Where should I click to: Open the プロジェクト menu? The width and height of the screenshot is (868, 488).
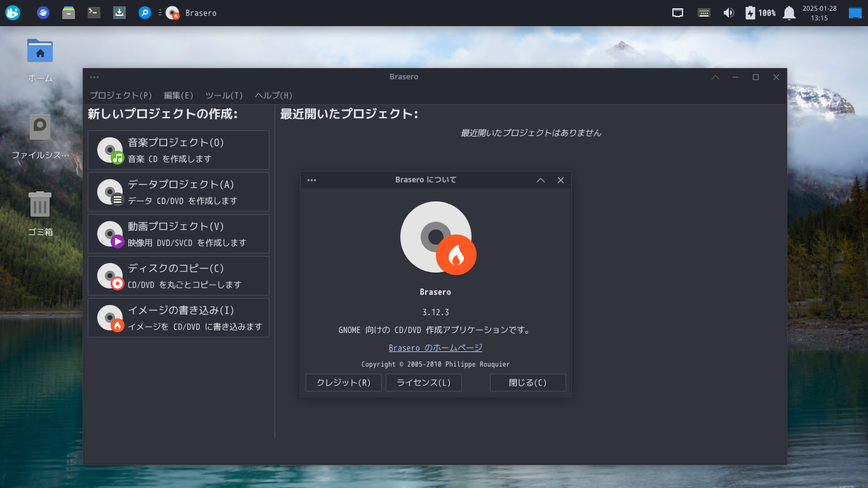tap(121, 95)
